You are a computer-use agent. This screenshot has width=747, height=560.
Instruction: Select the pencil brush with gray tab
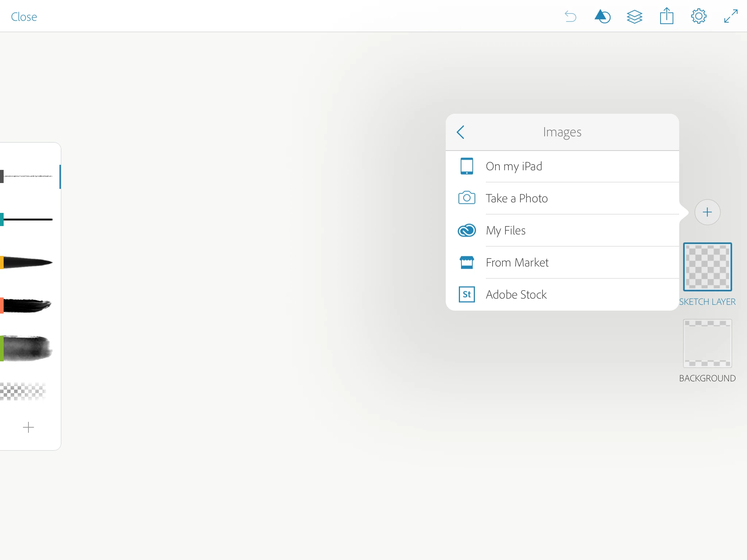[x=27, y=176]
